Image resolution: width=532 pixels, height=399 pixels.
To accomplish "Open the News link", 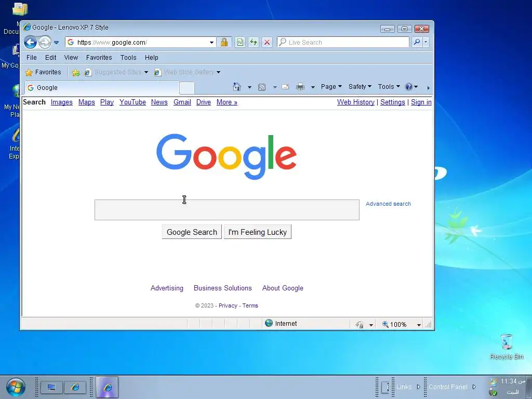I will point(159,102).
